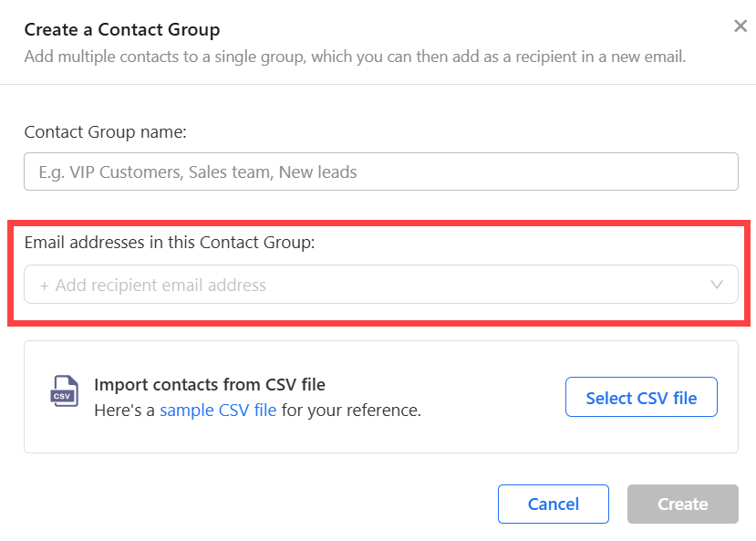Click the Create button
The image size is (756, 541).
click(683, 504)
